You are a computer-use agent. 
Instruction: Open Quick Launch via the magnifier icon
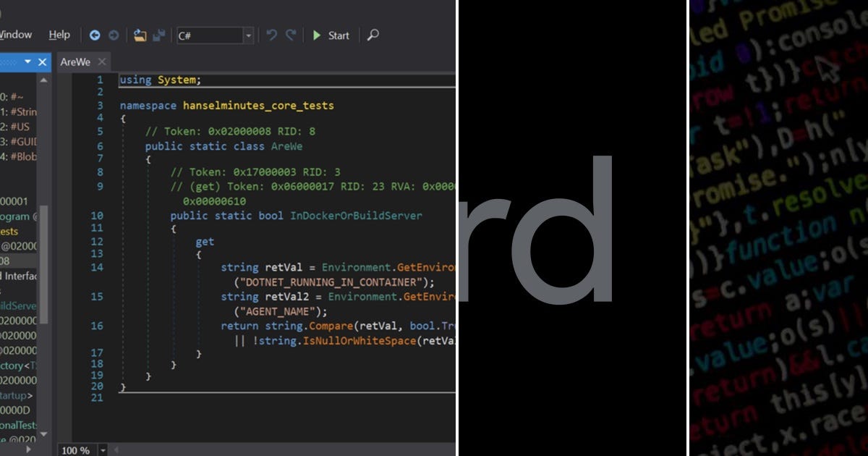pos(373,35)
